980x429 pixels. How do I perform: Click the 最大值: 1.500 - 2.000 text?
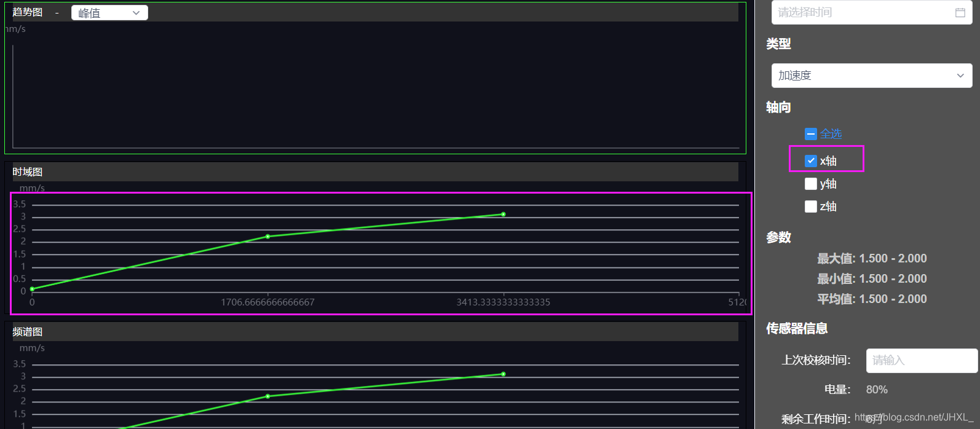[872, 259]
